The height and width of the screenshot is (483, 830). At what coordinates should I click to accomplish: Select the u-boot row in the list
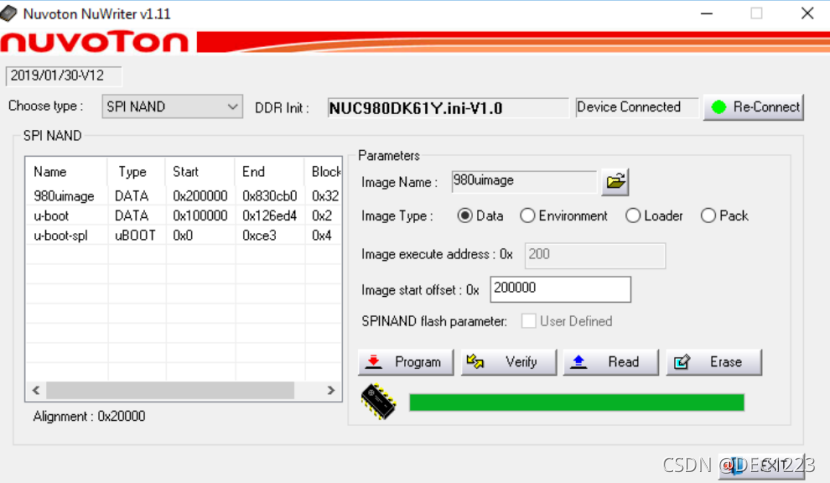coord(184,216)
